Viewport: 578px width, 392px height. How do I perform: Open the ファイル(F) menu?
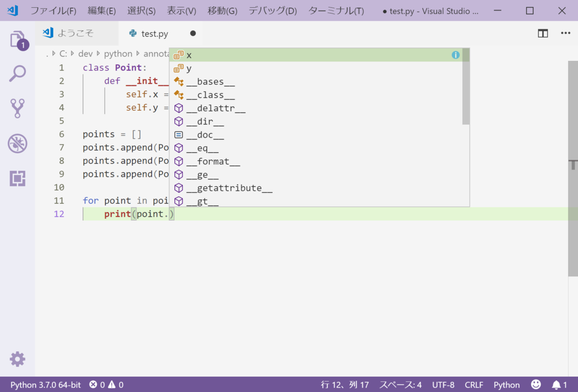pyautogui.click(x=53, y=11)
